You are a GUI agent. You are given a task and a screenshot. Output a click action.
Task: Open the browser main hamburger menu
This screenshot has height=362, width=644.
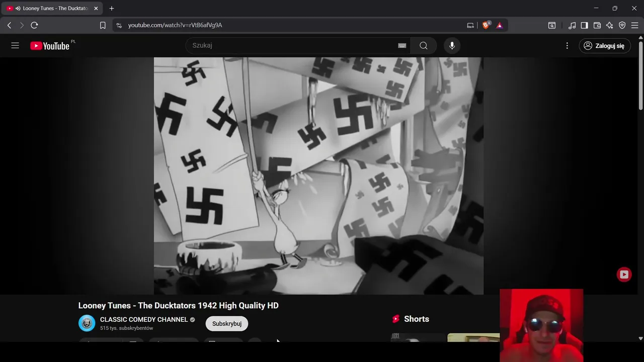click(x=635, y=25)
